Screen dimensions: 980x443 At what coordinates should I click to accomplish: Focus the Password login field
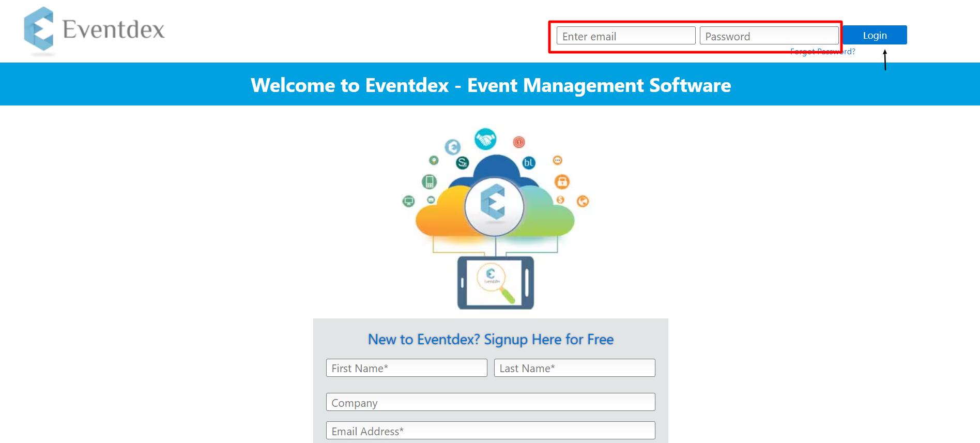pyautogui.click(x=769, y=36)
